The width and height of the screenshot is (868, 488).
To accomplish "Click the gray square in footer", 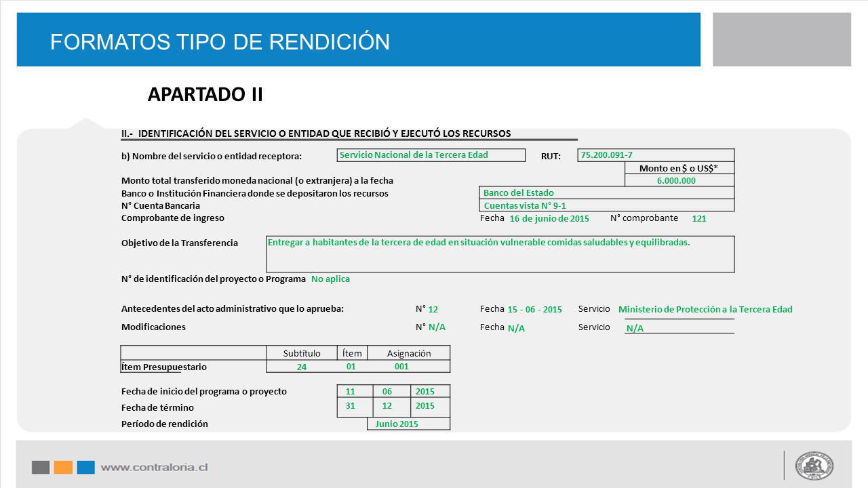I will [x=41, y=467].
